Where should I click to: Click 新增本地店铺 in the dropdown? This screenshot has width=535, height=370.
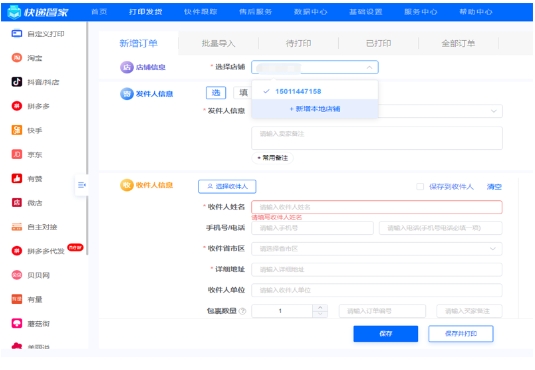(315, 109)
